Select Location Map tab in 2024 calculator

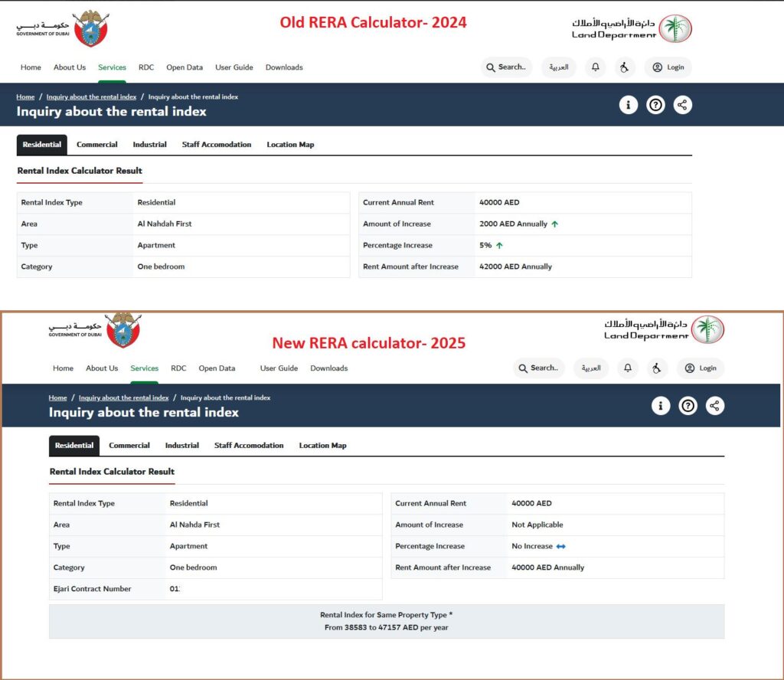coord(290,145)
